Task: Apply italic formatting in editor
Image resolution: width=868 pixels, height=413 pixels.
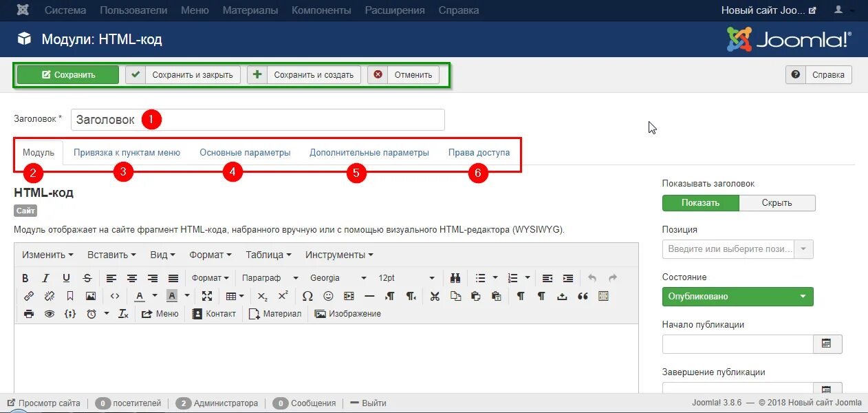Action: tap(45, 278)
